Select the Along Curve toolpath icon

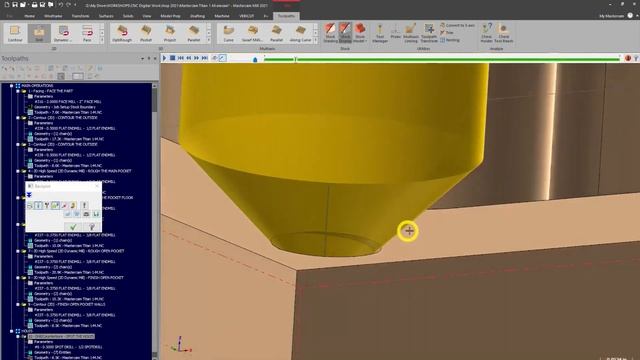point(300,33)
